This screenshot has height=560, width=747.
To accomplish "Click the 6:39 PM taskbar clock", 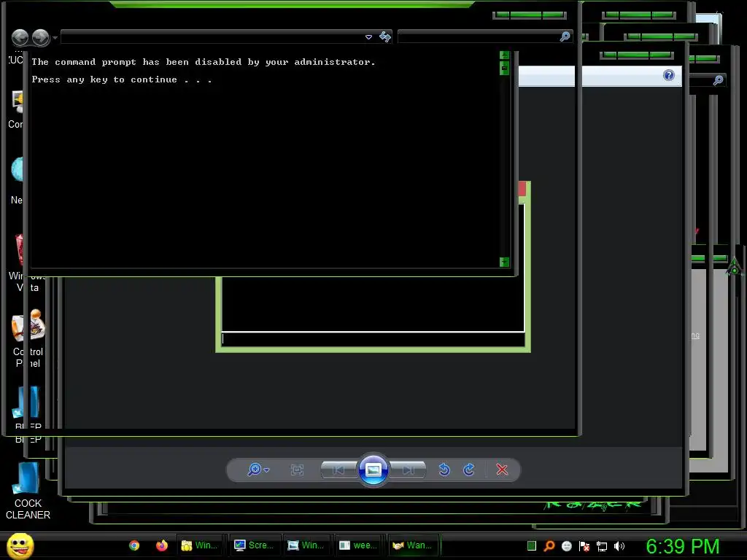I will click(x=682, y=546).
